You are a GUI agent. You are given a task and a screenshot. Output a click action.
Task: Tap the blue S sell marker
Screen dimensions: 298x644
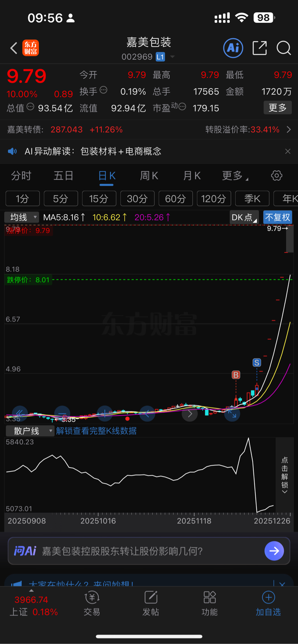(x=257, y=363)
